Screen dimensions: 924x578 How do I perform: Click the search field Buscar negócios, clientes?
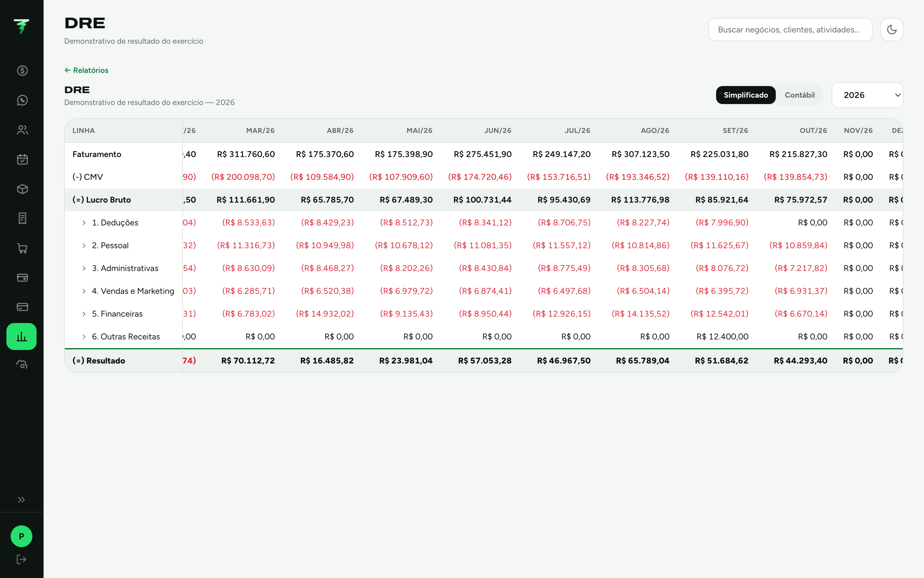[x=790, y=30]
